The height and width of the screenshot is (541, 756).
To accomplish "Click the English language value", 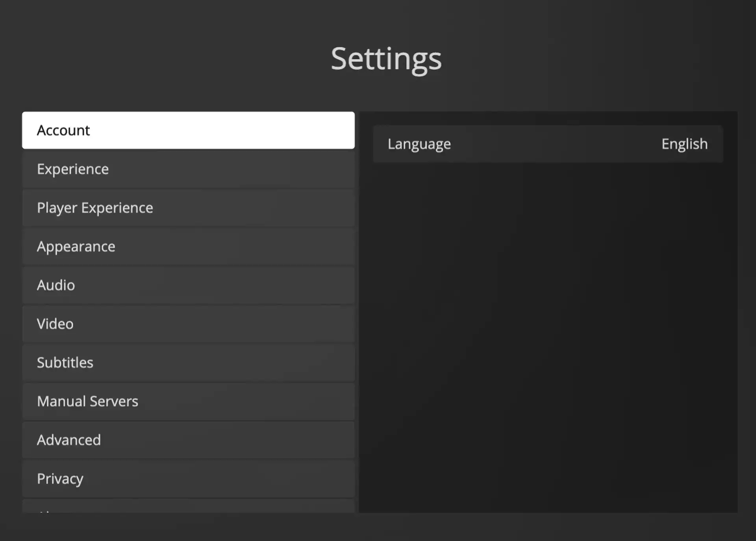I will pos(684,144).
